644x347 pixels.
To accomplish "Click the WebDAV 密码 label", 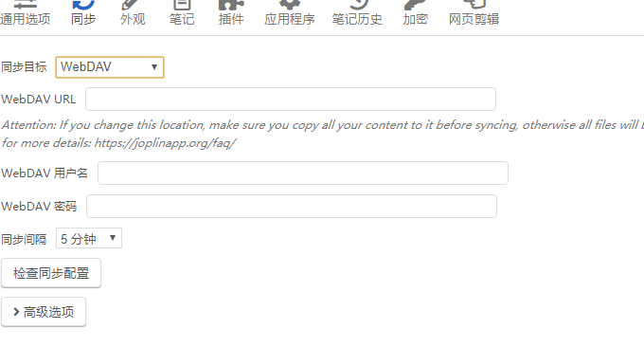I will click(39, 206).
